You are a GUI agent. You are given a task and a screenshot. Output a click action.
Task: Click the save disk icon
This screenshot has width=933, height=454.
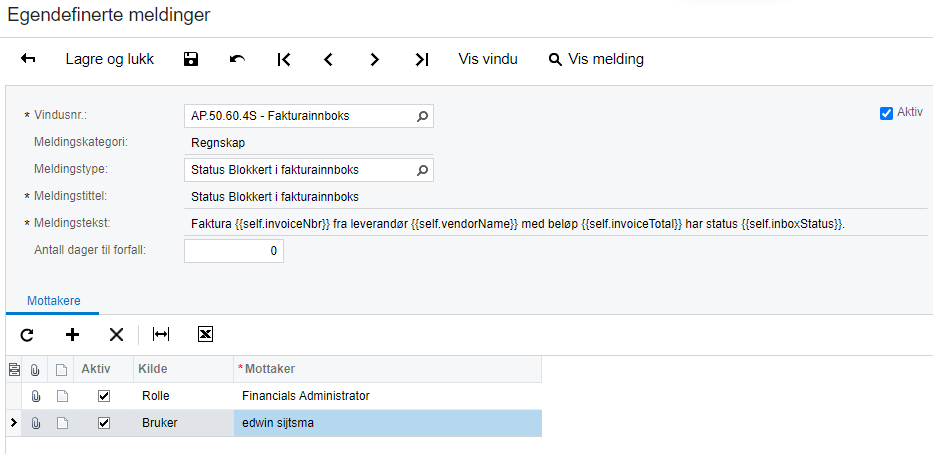(x=191, y=60)
